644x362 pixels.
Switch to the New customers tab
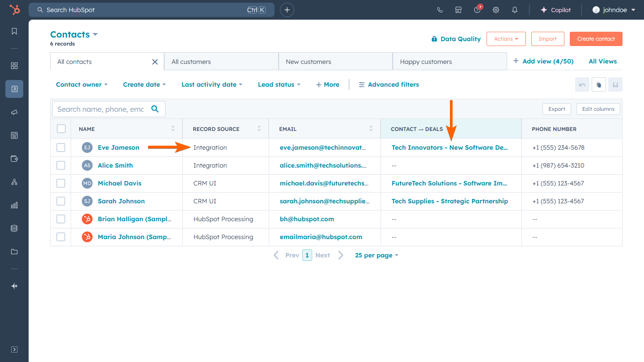click(x=335, y=62)
